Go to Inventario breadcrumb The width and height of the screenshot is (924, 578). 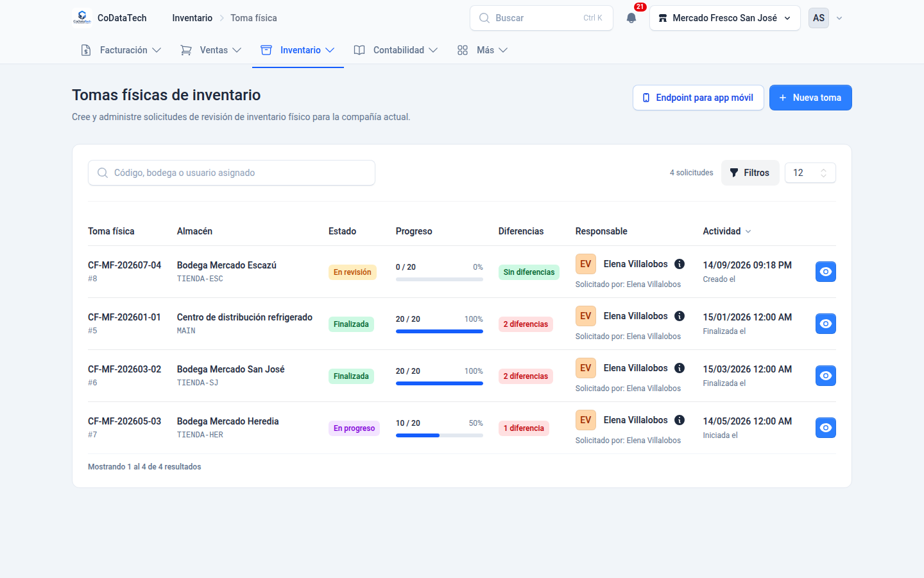coord(192,18)
